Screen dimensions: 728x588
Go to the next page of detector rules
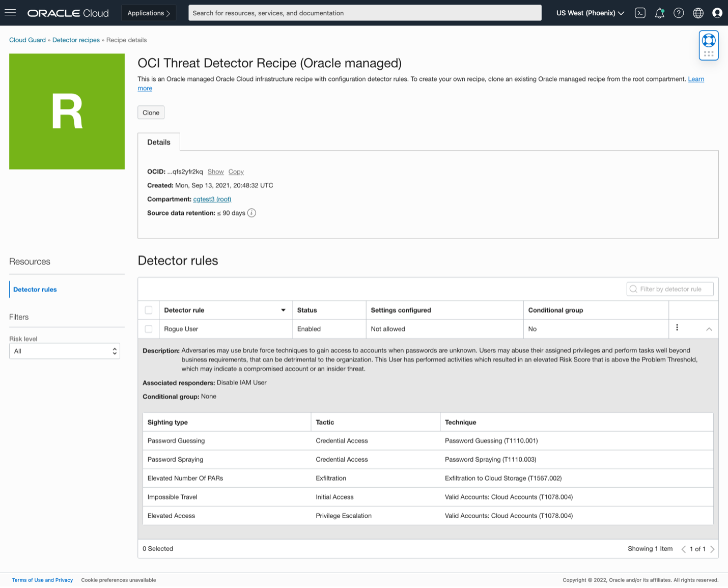point(712,549)
